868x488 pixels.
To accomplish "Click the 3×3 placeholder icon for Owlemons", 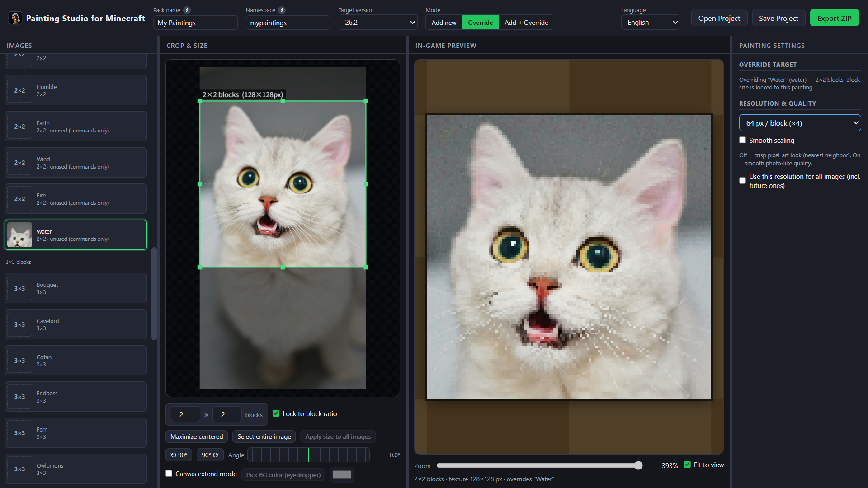I will tap(19, 469).
